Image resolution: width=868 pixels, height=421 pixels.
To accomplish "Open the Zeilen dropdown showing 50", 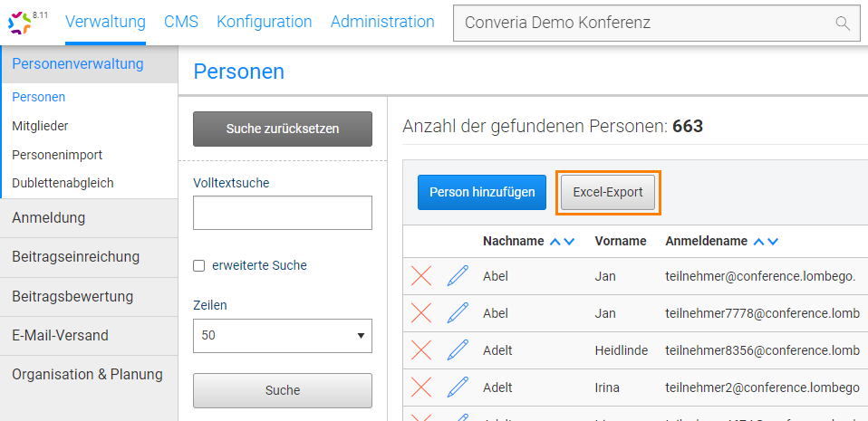I will (283, 335).
